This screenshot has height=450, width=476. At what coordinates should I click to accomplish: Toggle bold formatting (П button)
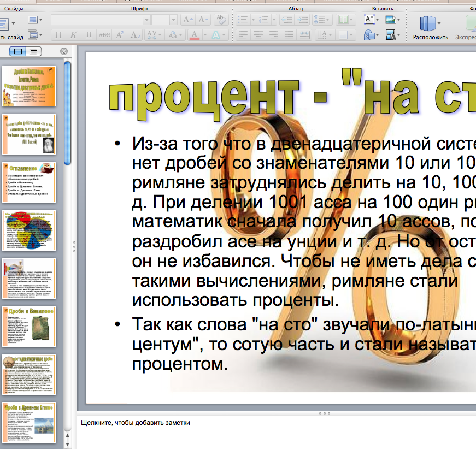(x=58, y=35)
